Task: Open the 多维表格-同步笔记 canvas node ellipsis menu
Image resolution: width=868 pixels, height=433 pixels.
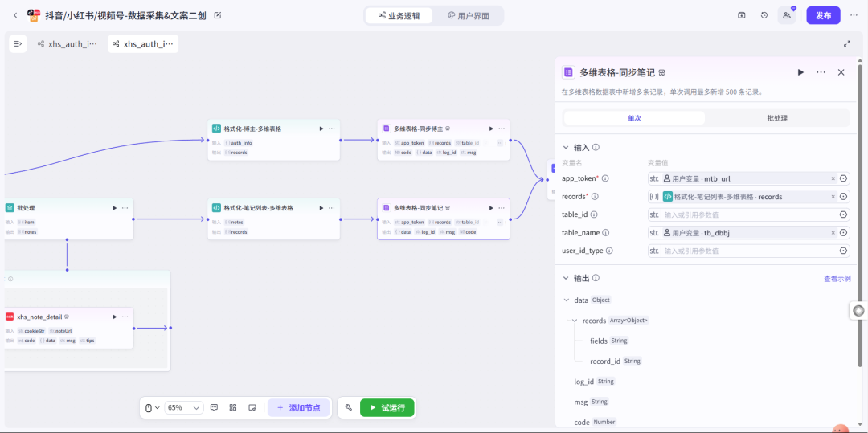Action: (x=502, y=208)
